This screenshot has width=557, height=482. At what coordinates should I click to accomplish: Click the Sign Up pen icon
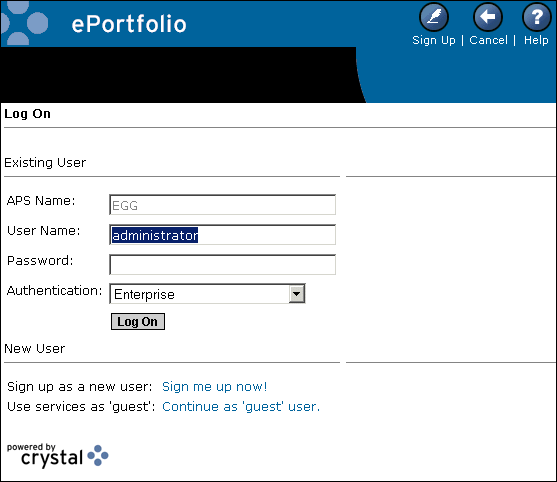point(434,17)
